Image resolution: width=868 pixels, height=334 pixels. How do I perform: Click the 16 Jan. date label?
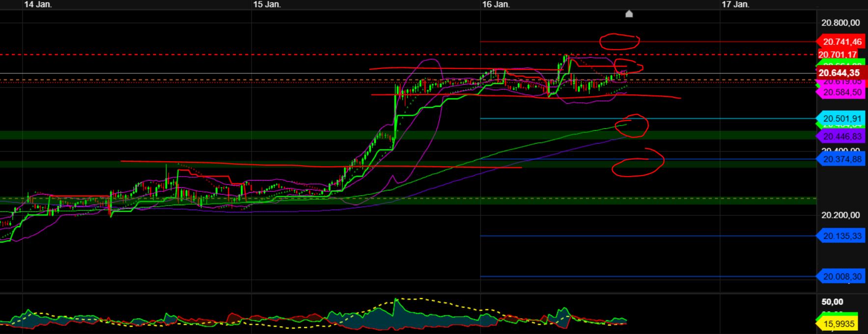pos(496,4)
